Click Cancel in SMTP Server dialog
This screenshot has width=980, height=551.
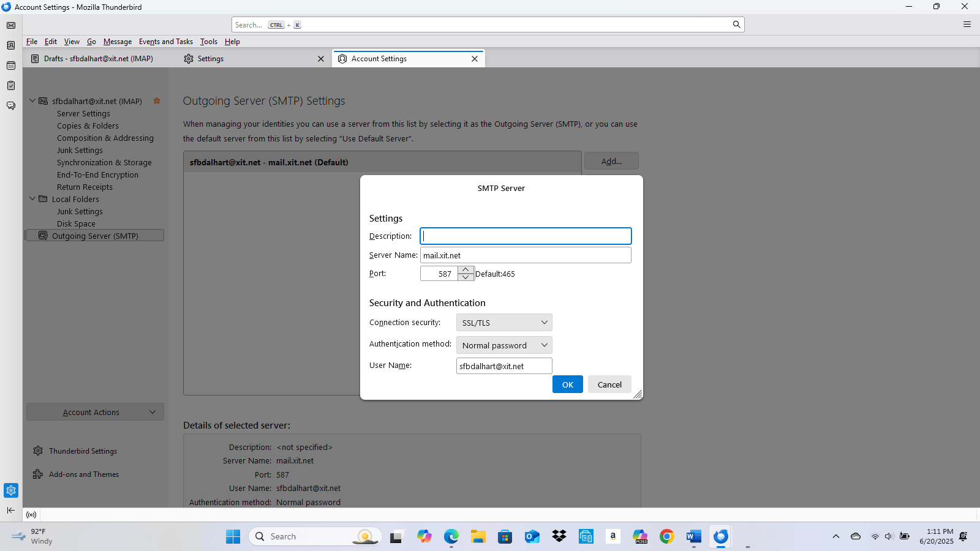609,384
